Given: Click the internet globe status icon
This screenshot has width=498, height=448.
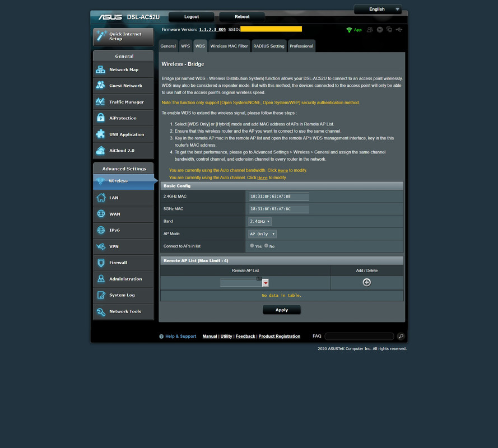Looking at the screenshot, I should click(380, 30).
